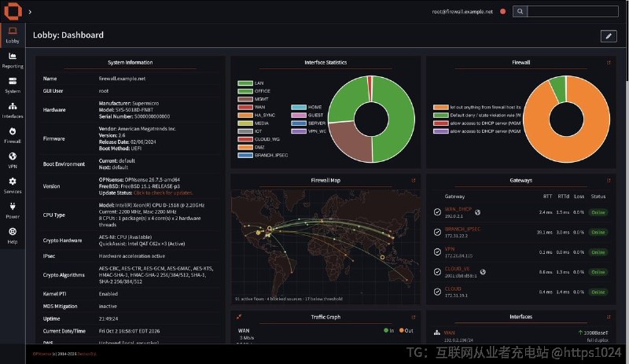Click the search magnifier icon
The image size is (629, 364).
[x=520, y=11]
